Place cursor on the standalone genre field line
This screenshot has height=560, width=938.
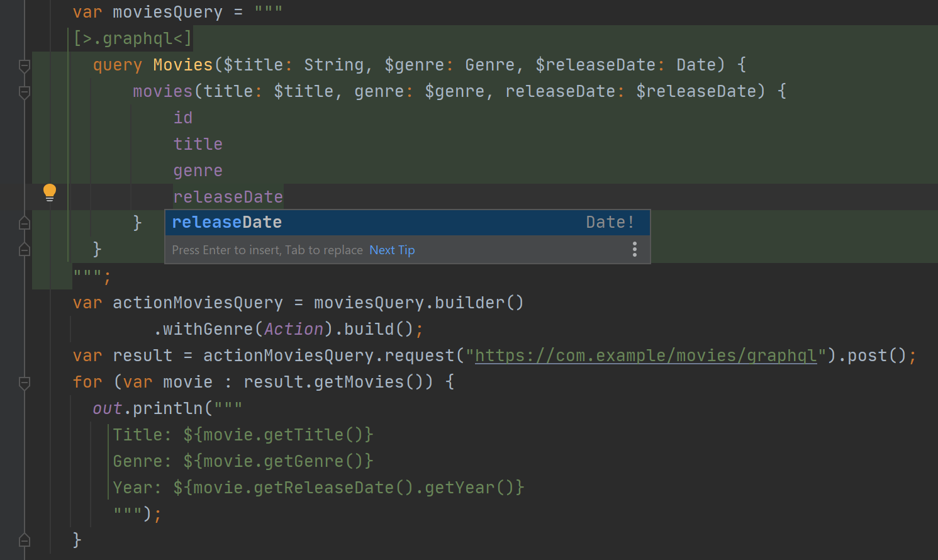tap(198, 171)
